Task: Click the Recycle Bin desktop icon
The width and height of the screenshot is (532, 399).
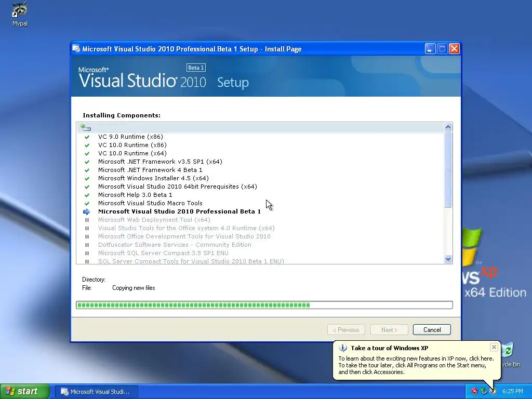Action: [508, 351]
